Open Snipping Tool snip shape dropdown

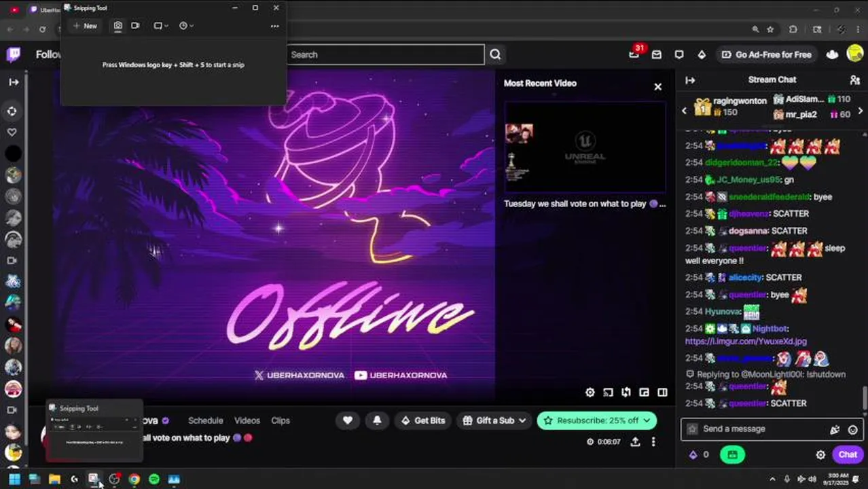coord(161,26)
